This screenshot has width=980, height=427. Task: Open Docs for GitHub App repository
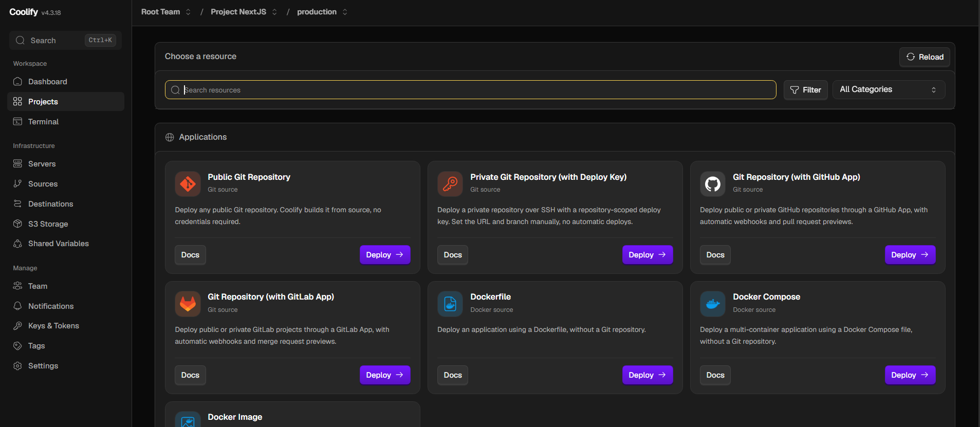point(715,255)
